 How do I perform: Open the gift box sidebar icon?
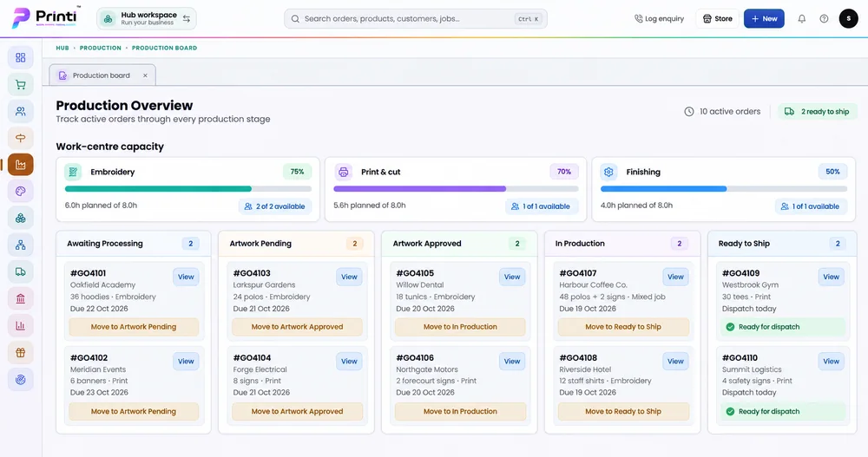[x=21, y=352]
